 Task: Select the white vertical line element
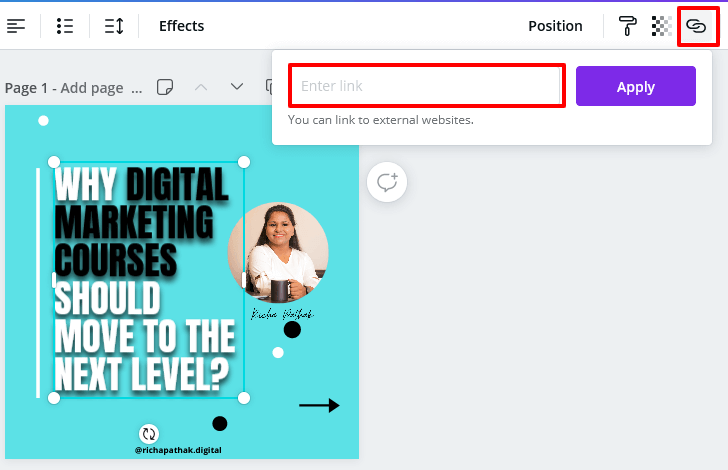pyautogui.click(x=38, y=283)
